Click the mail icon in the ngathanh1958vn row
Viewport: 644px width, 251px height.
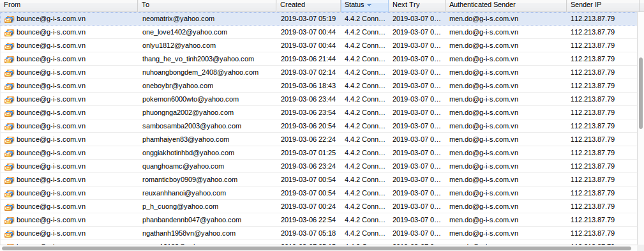tap(9, 234)
